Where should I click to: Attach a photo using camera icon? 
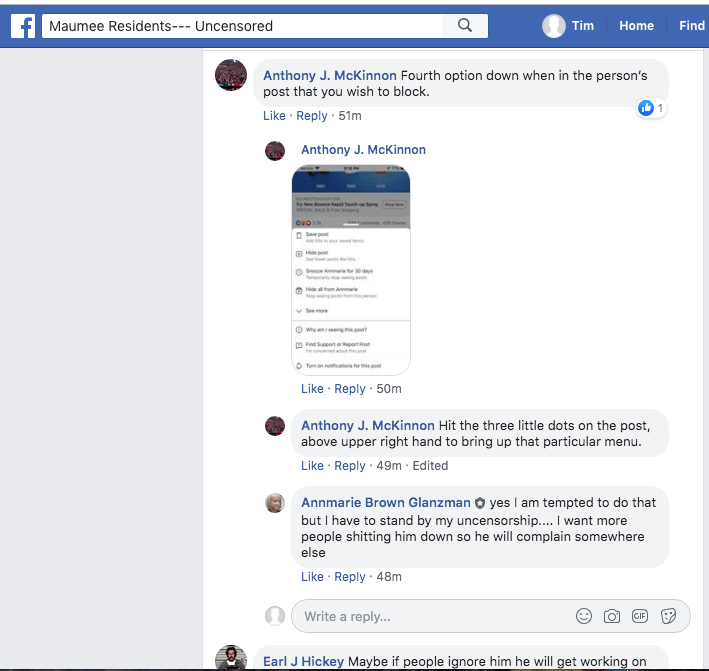click(x=612, y=616)
